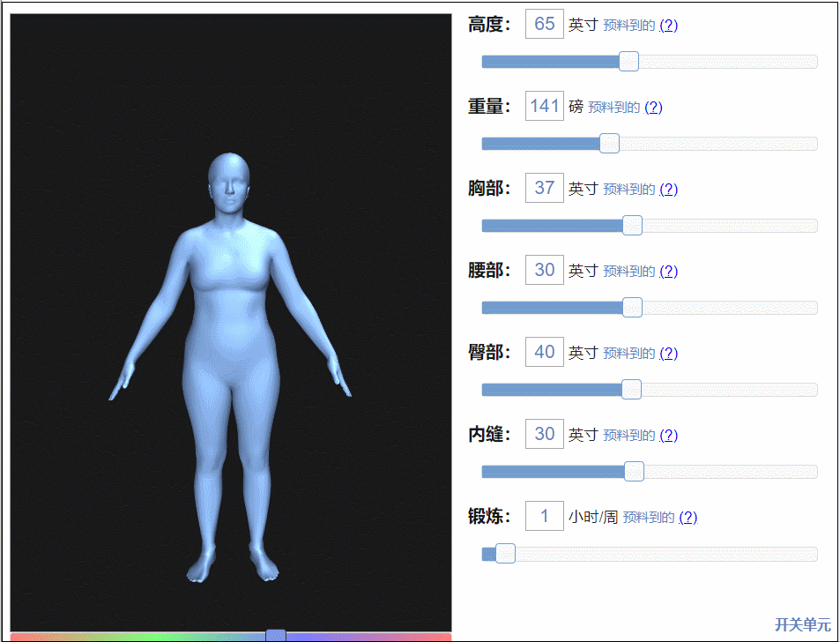
Task: Click the 锻炼 exercise input field
Action: point(544,516)
